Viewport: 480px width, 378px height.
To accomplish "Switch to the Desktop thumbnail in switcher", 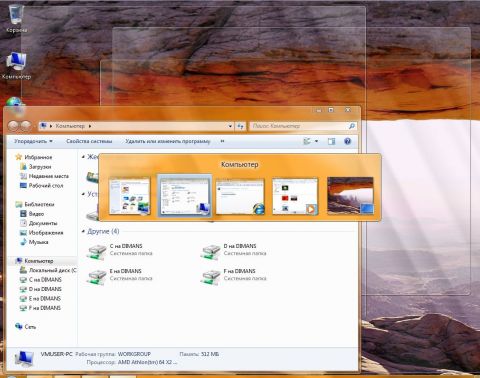I will 350,196.
